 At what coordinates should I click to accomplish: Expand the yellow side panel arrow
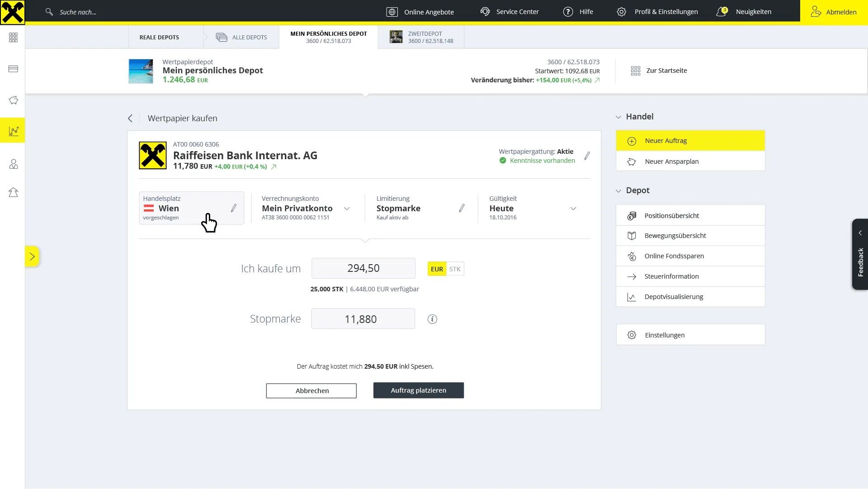(x=32, y=256)
